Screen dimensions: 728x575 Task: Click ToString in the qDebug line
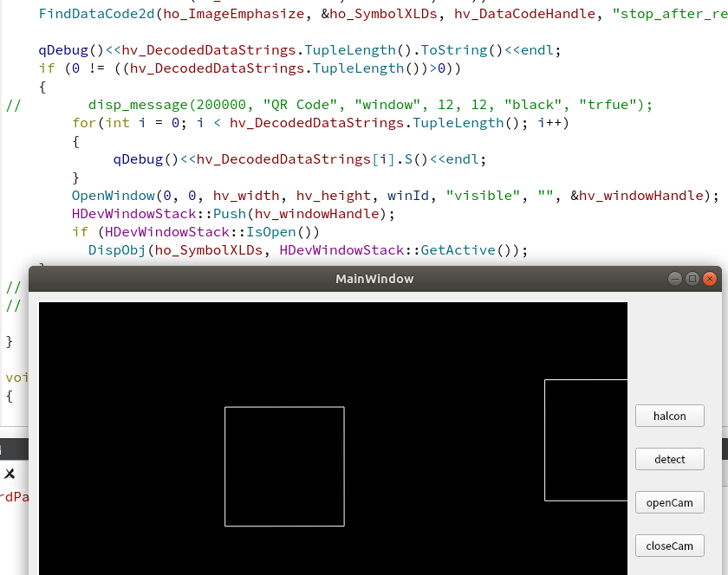pyautogui.click(x=453, y=50)
